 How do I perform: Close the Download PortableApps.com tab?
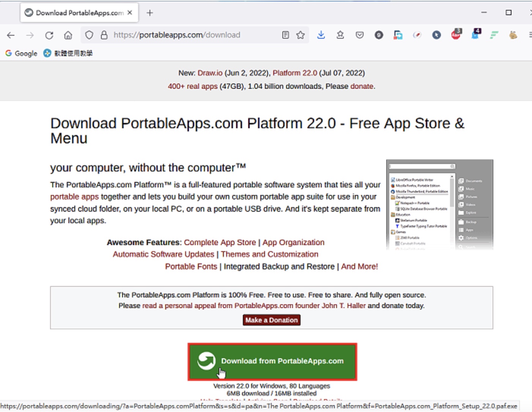(130, 13)
